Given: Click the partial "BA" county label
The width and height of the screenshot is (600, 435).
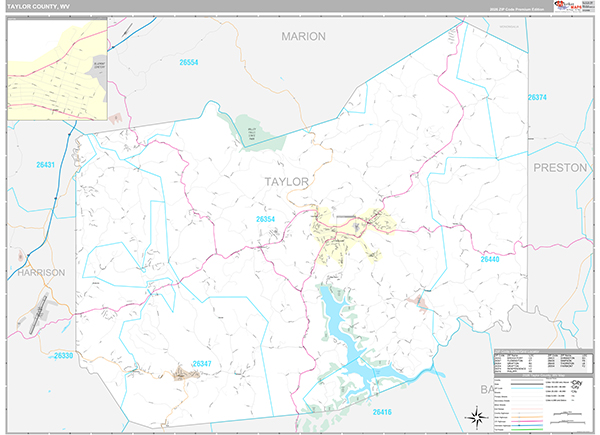Looking at the screenshot, I should click(x=487, y=389).
